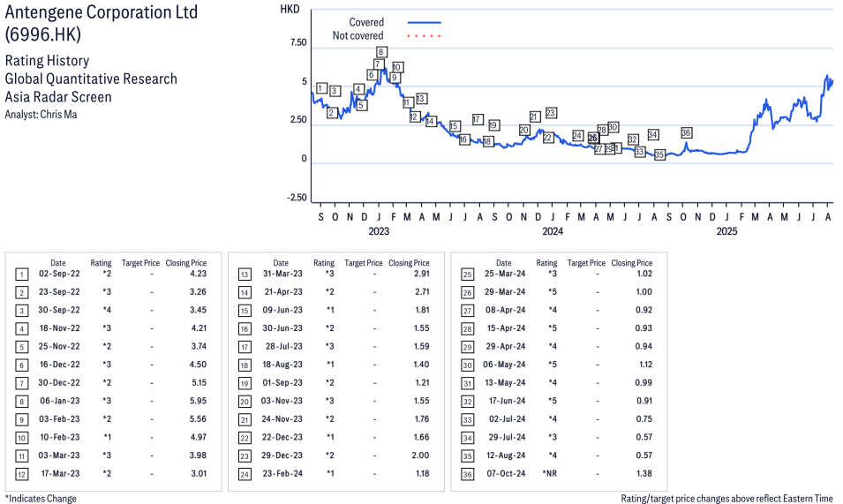Click the 2023 year label on the x-axis
This screenshot has width=843, height=504.
tap(379, 231)
